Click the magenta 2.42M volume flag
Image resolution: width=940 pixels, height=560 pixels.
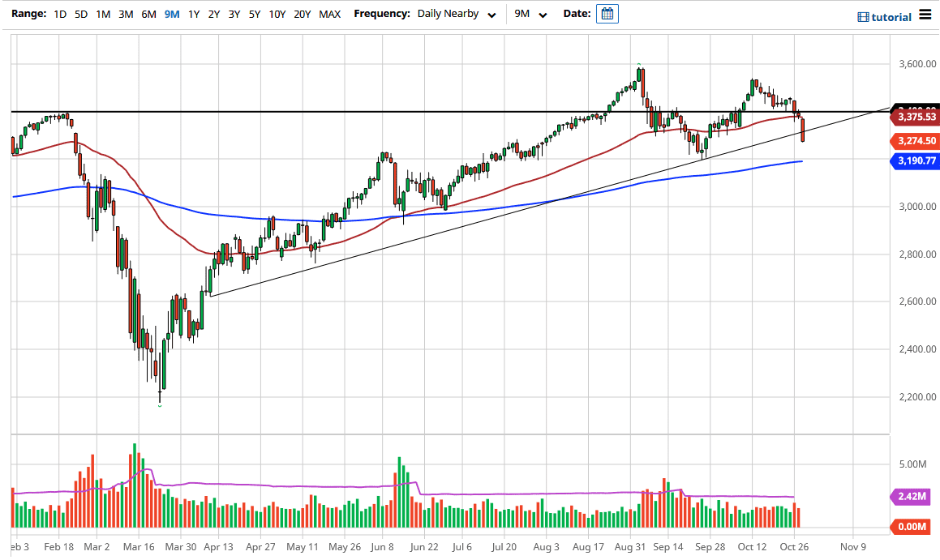913,498
